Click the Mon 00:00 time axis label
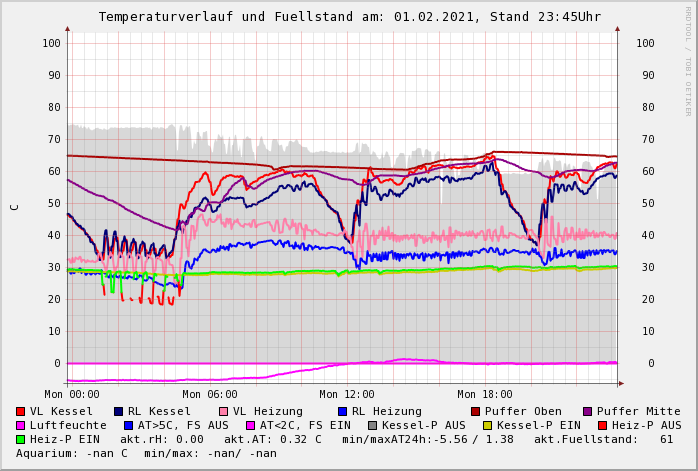 tap(72, 394)
